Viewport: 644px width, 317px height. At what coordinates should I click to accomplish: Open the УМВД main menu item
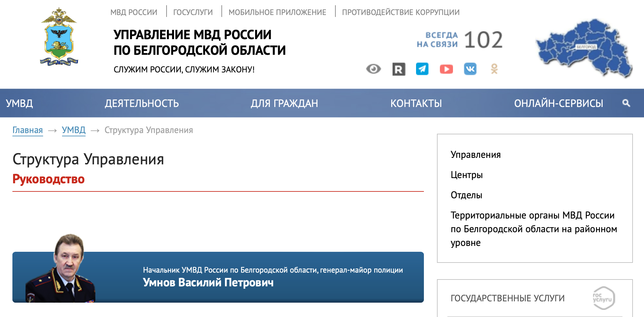pyautogui.click(x=20, y=103)
